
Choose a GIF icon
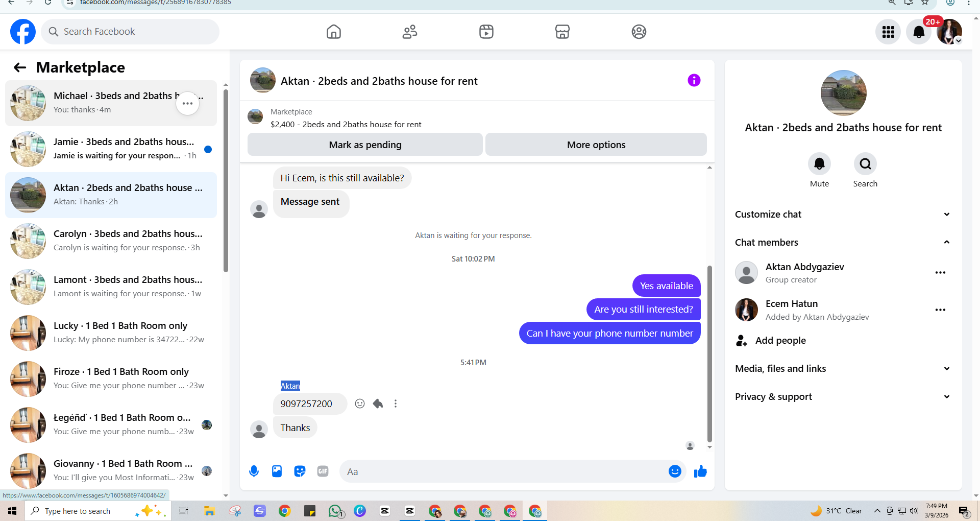click(x=323, y=471)
